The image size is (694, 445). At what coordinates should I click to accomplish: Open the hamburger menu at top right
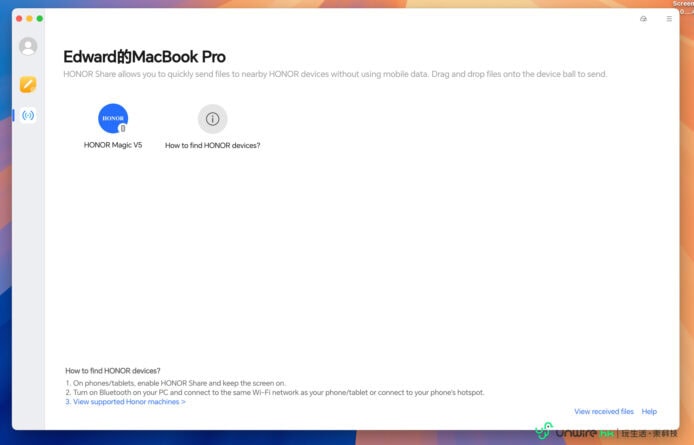669,19
